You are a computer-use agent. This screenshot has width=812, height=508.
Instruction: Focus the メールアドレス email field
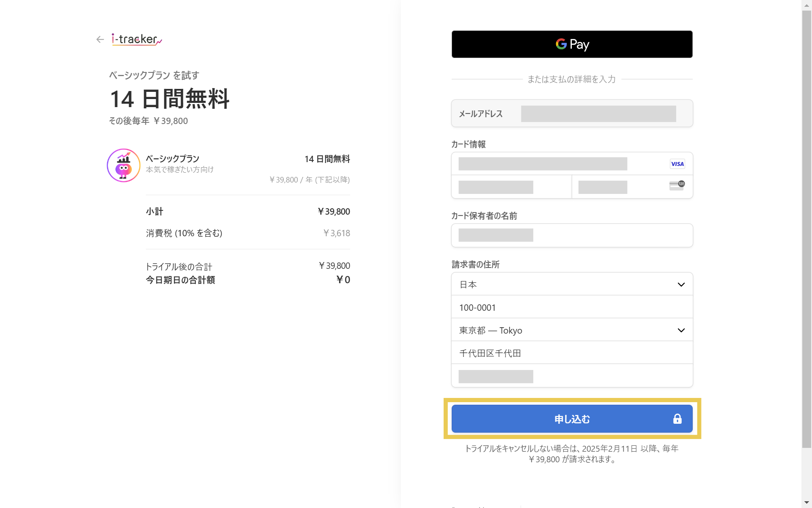pos(598,113)
